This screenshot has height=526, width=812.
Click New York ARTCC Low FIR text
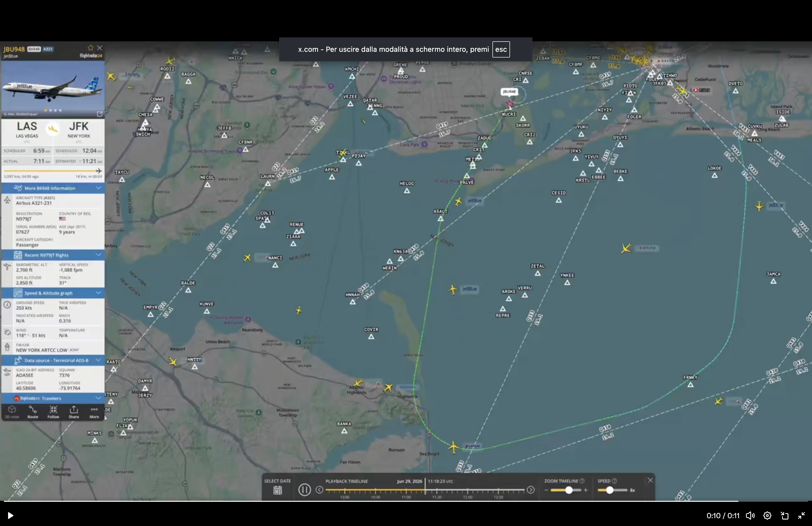[42, 350]
